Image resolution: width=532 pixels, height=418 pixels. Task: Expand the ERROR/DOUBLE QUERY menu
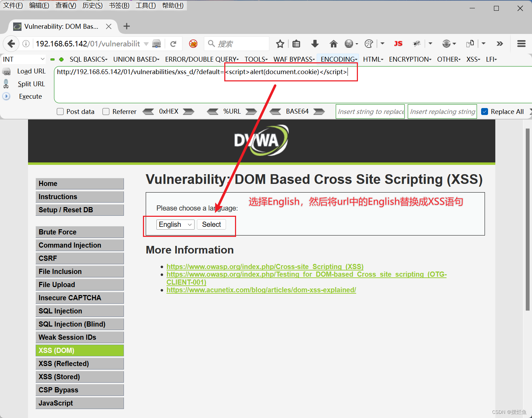(x=202, y=59)
